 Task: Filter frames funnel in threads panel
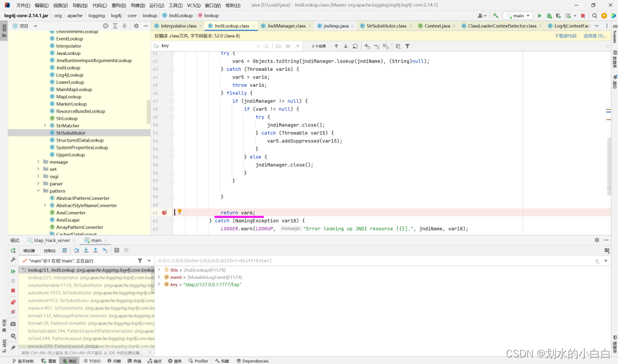tap(140, 261)
